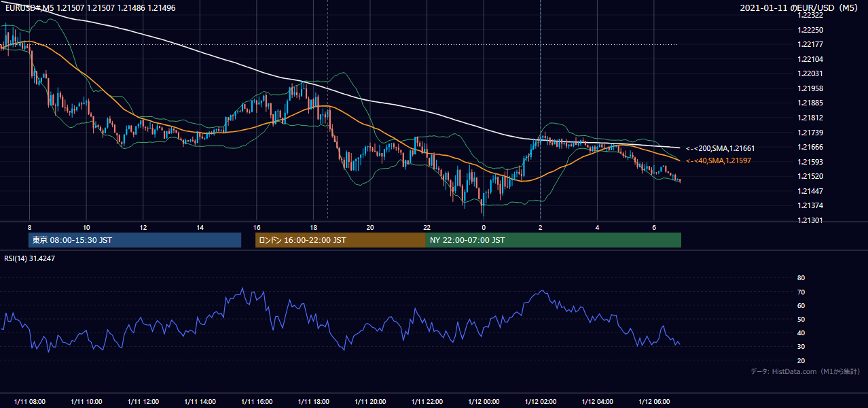868x408 pixels.
Task: Click the 1/11 10:00 time label
Action: click(86, 401)
